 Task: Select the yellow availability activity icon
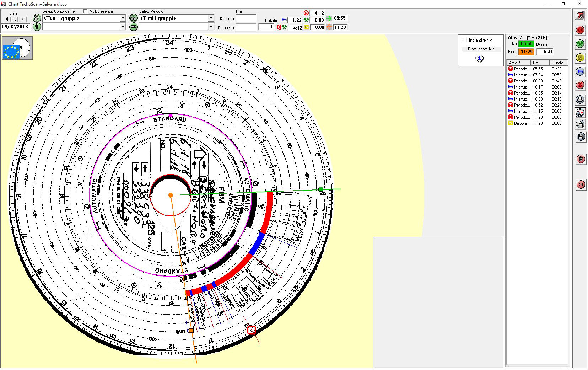580,57
